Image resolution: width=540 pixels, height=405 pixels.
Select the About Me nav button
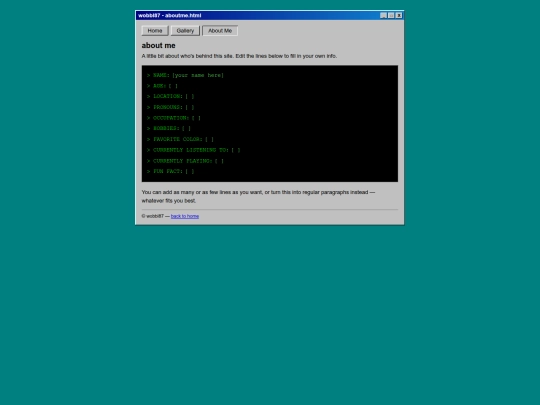[x=220, y=31]
